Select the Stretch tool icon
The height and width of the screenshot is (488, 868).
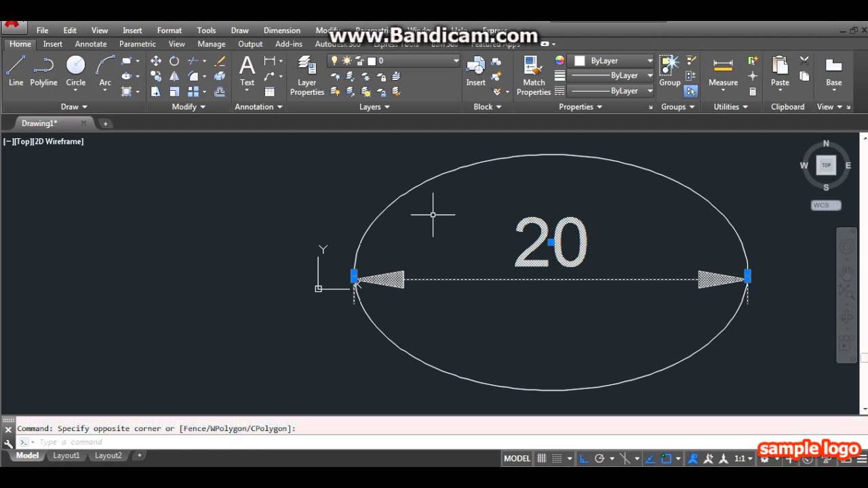coord(156,91)
